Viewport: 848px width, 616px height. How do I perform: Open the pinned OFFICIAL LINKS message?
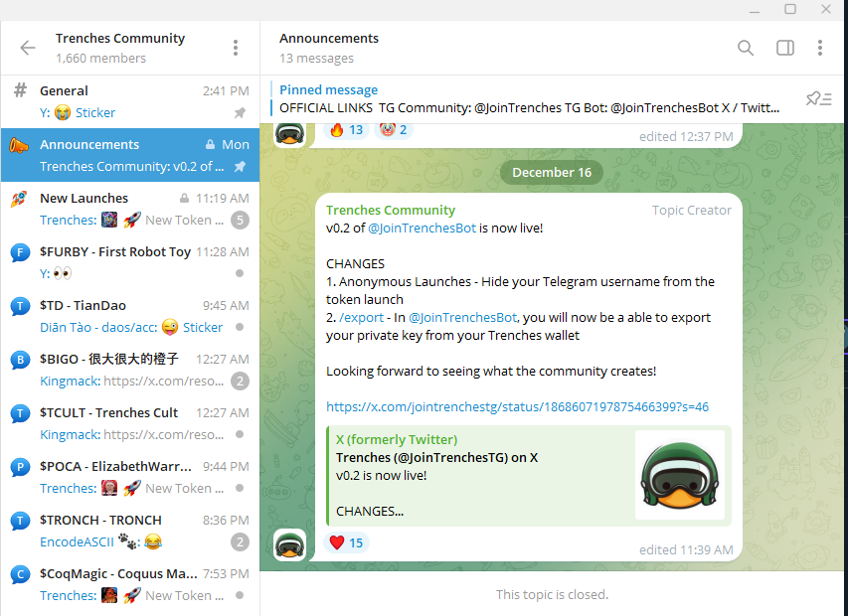(x=529, y=99)
